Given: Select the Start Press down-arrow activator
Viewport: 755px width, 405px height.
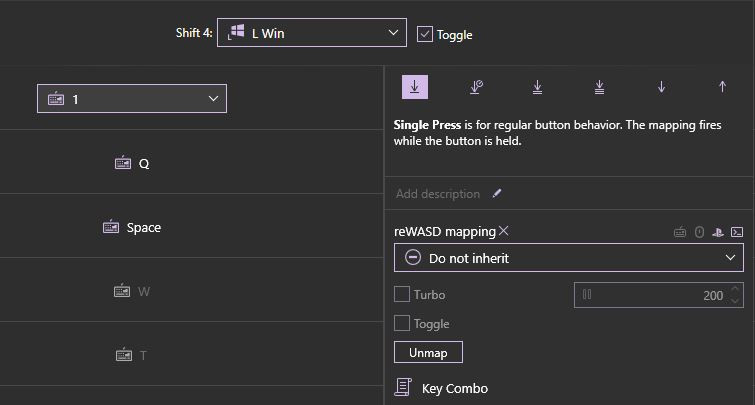Looking at the screenshot, I should [661, 87].
